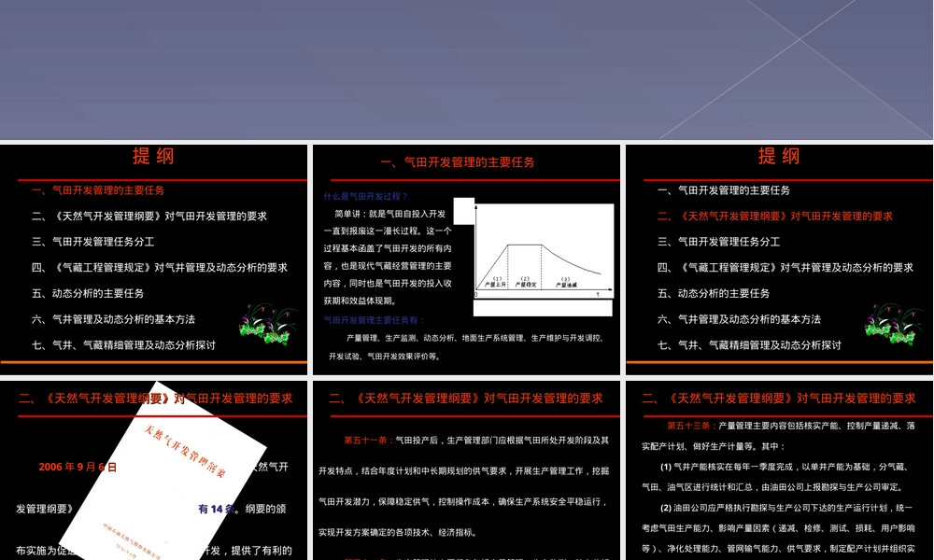The width and height of the screenshot is (934, 560).
Task: Click the blue heading 什么是气田开发过程？
Action: click(x=366, y=196)
